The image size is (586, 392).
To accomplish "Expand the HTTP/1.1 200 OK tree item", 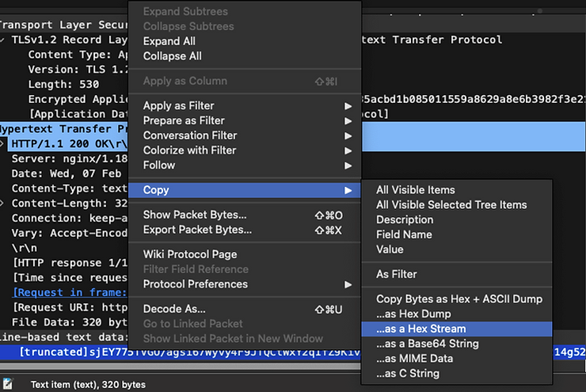I will pos(2,143).
